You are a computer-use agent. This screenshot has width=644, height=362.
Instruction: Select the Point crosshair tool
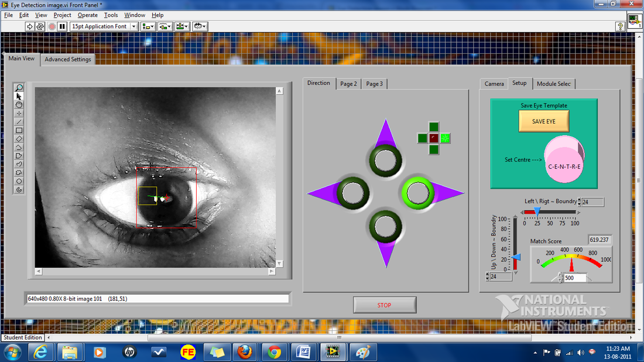pyautogui.click(x=19, y=114)
